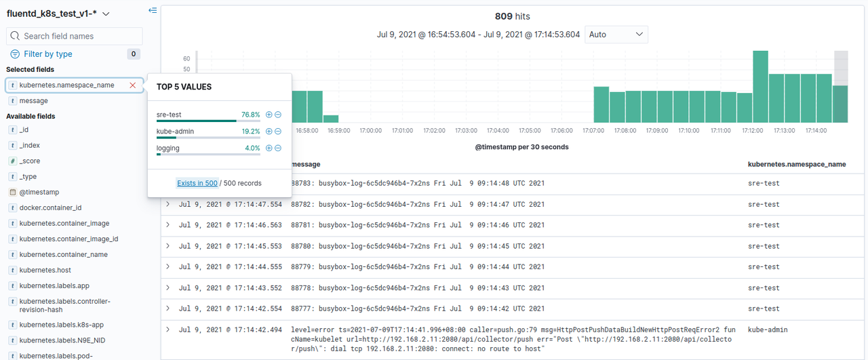The height and width of the screenshot is (360, 868).
Task: Select the docker.container_id field
Action: tap(50, 207)
